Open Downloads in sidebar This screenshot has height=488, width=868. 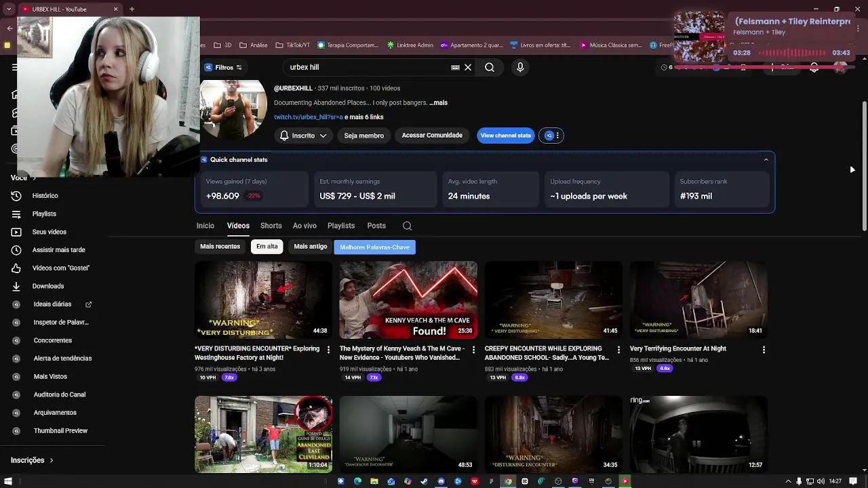tap(47, 286)
